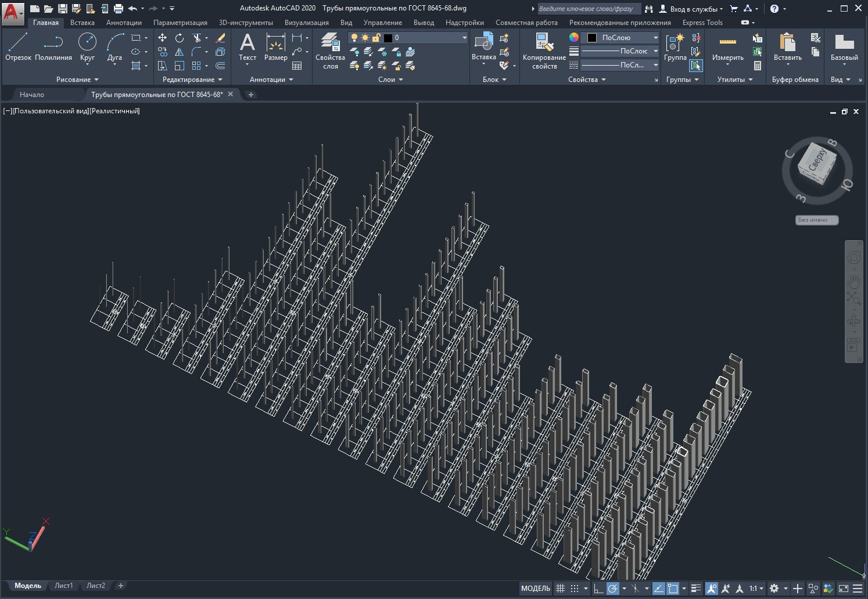
Task: Click the Rectangular Array tool
Action: pos(197,66)
